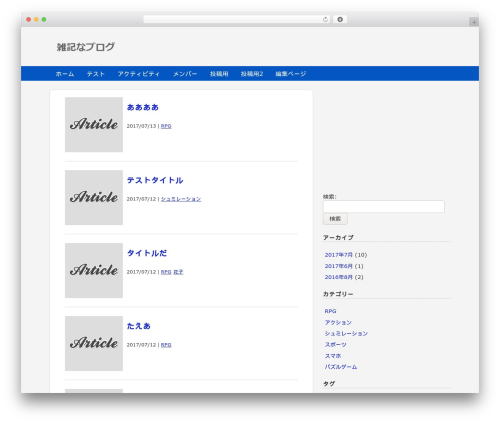Click the download icon beside the address bar

(340, 19)
